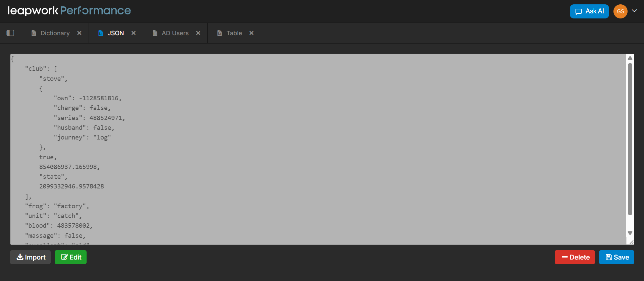Switch to the Dictionary tab
Image resolution: width=644 pixels, height=281 pixels.
pyautogui.click(x=55, y=33)
